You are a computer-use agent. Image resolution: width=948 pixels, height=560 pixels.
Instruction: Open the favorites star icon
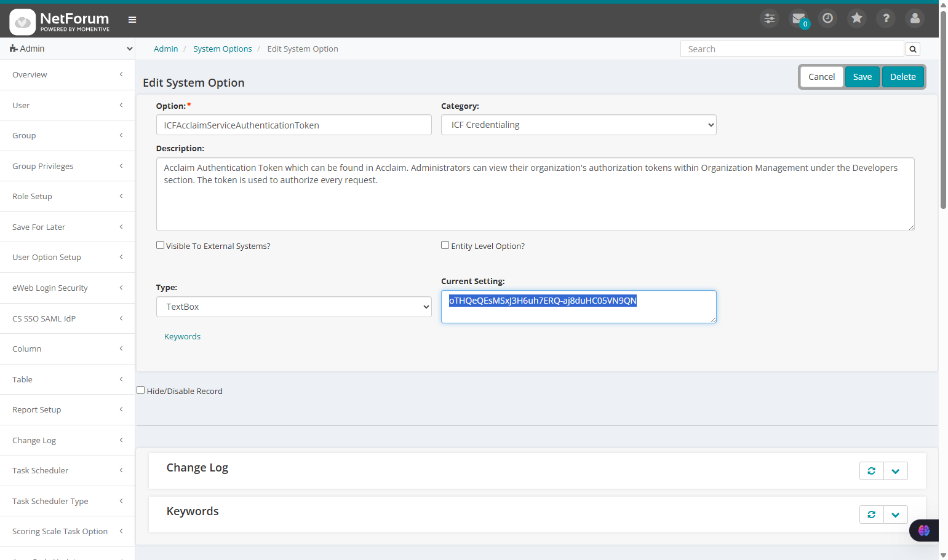pyautogui.click(x=857, y=18)
